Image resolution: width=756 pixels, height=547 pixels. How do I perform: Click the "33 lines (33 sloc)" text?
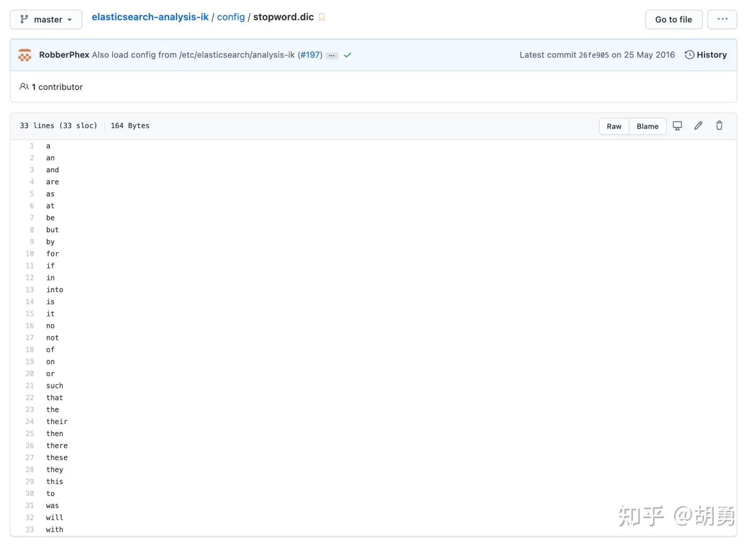click(x=59, y=126)
